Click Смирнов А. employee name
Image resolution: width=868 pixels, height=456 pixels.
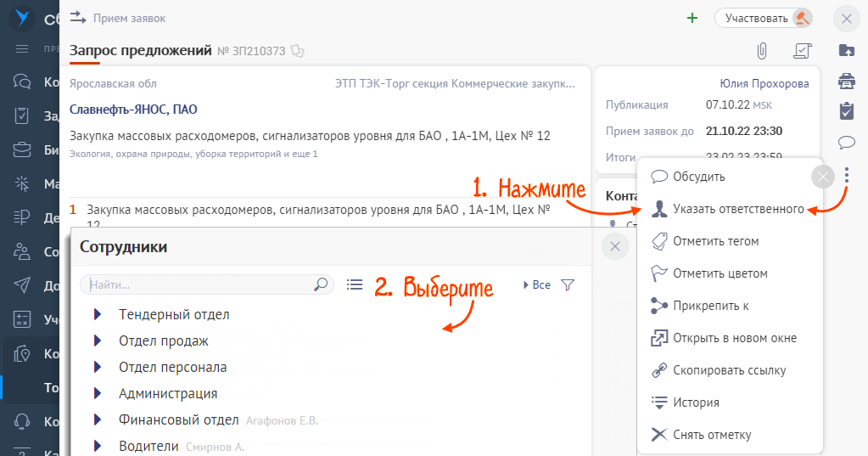pyautogui.click(x=215, y=447)
